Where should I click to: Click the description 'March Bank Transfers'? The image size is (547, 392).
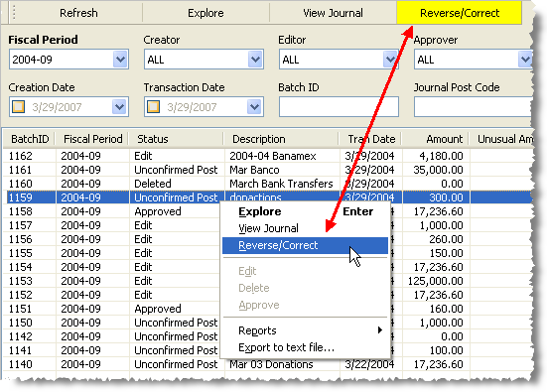(281, 184)
